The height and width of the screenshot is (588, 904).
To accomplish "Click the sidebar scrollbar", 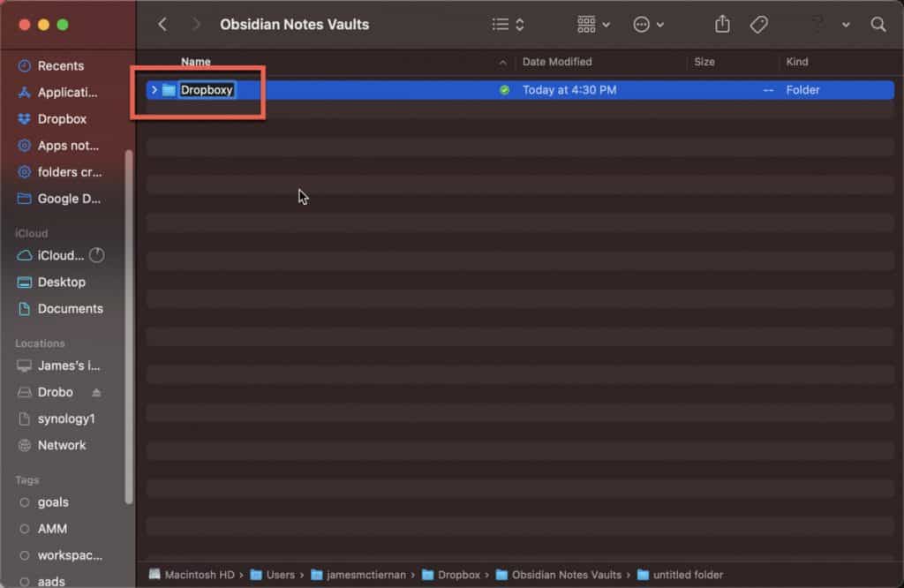I will click(129, 327).
